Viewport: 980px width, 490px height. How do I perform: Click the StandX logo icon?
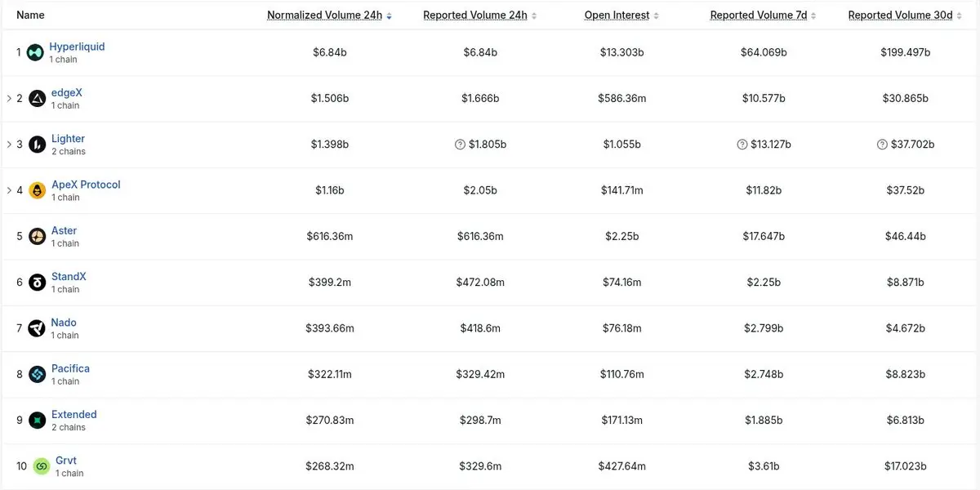pyautogui.click(x=37, y=283)
